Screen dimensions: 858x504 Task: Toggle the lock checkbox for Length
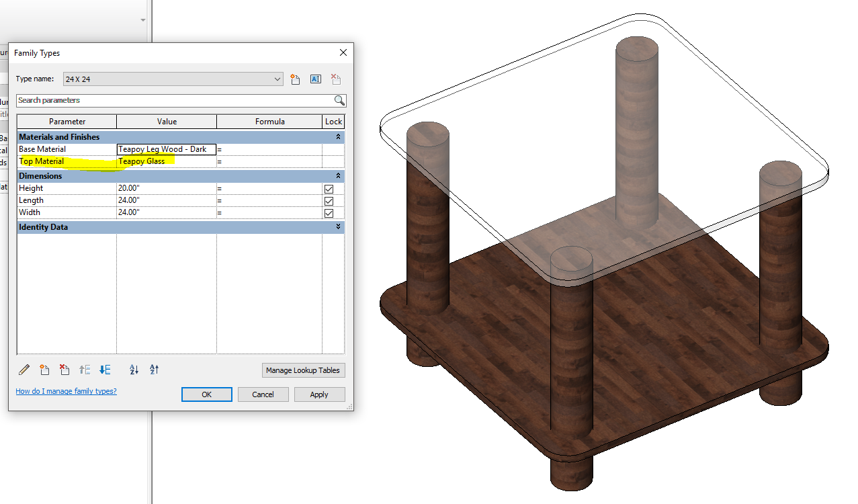click(329, 200)
